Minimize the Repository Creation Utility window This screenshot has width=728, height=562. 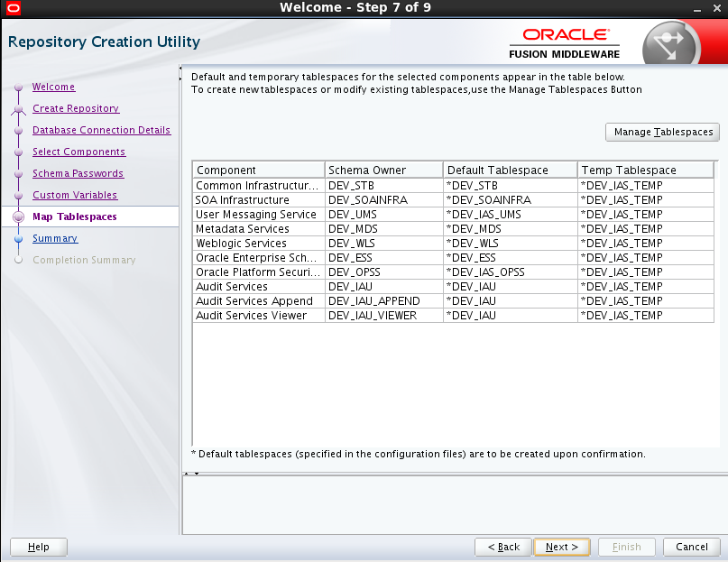click(697, 8)
